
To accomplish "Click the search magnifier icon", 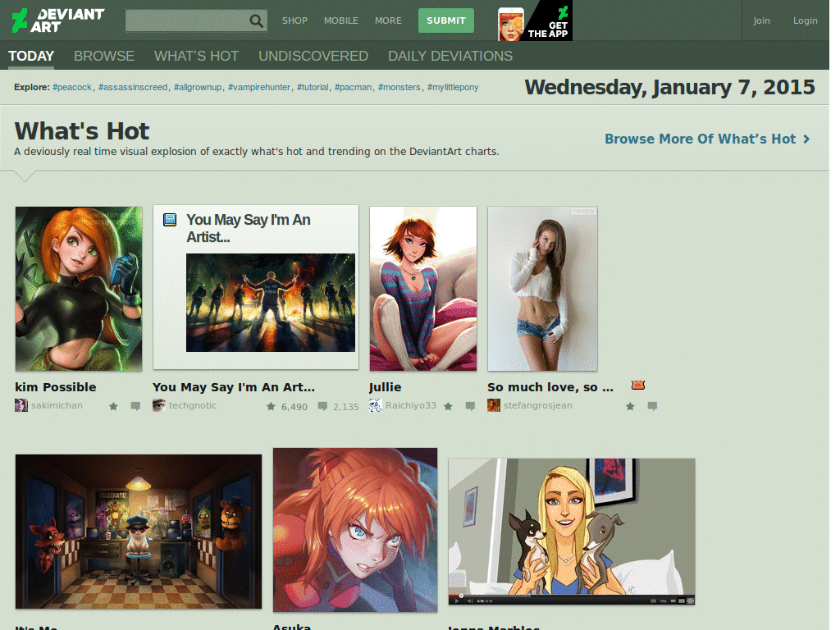I will click(x=257, y=21).
